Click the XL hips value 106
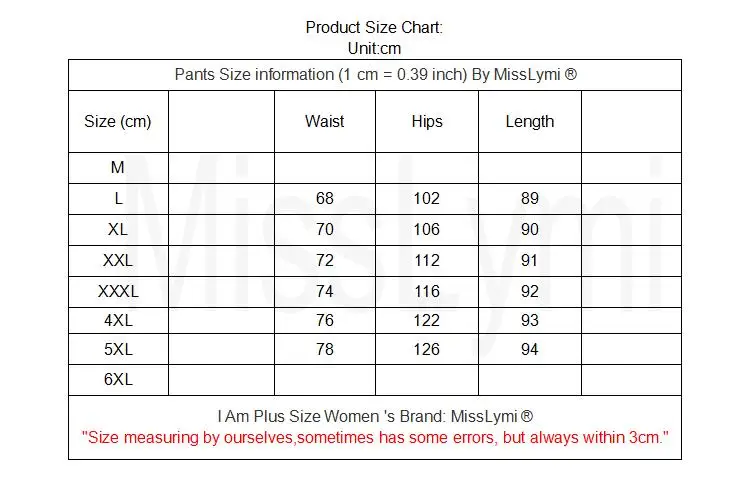Image resolution: width=750 pixels, height=500 pixels. (427, 230)
